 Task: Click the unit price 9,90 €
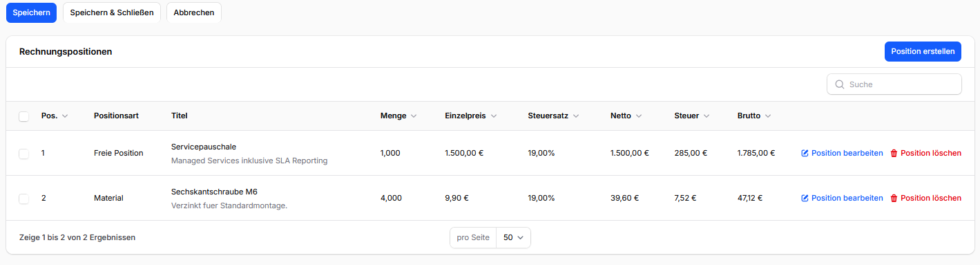coord(457,199)
